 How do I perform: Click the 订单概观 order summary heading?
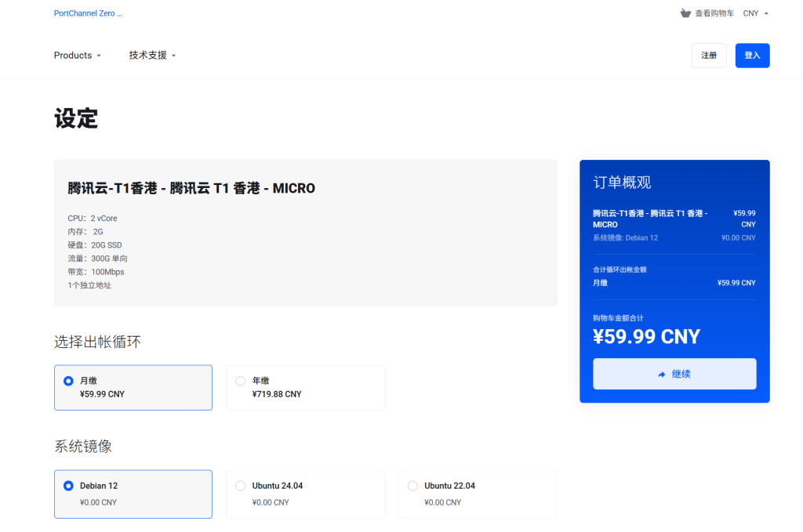pos(622,183)
